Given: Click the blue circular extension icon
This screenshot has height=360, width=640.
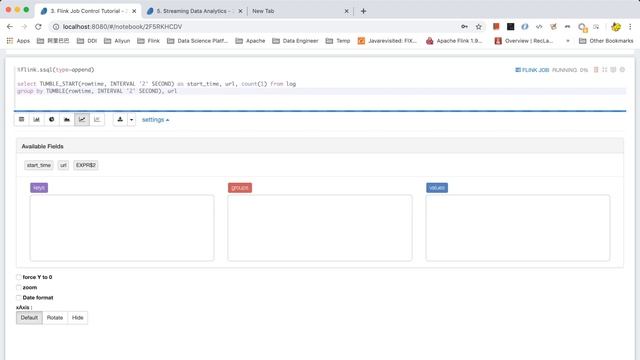Looking at the screenshot, I should click(525, 27).
